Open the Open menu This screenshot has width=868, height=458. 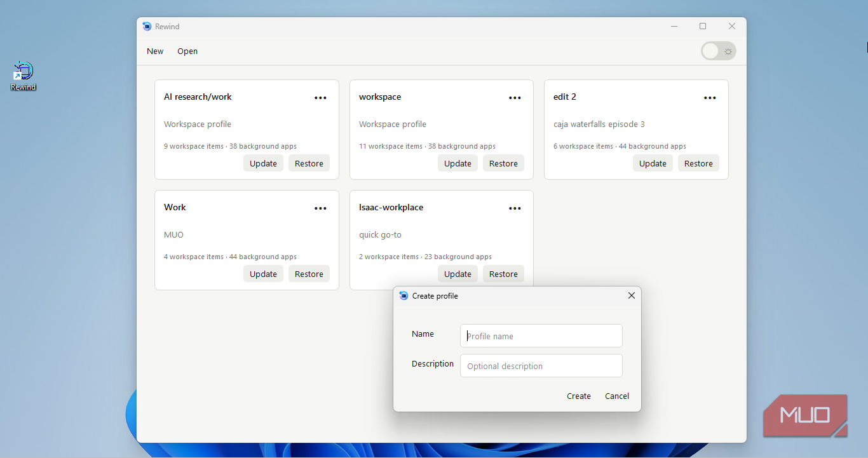(x=187, y=51)
